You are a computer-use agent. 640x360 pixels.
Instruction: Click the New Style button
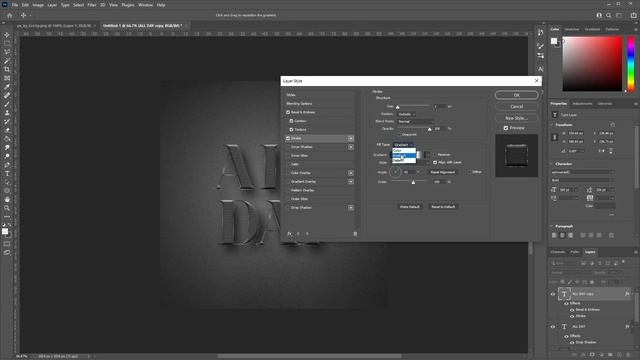[x=516, y=118]
